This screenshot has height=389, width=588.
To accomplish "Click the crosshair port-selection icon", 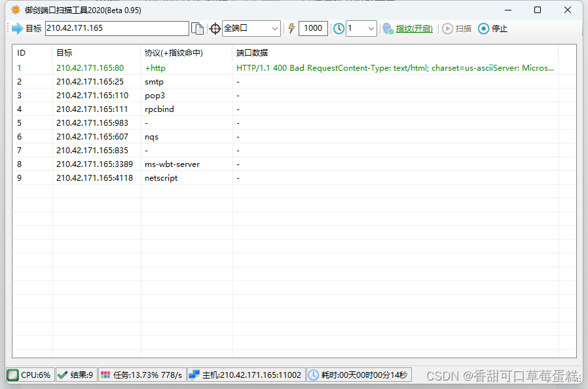I will coord(215,29).
